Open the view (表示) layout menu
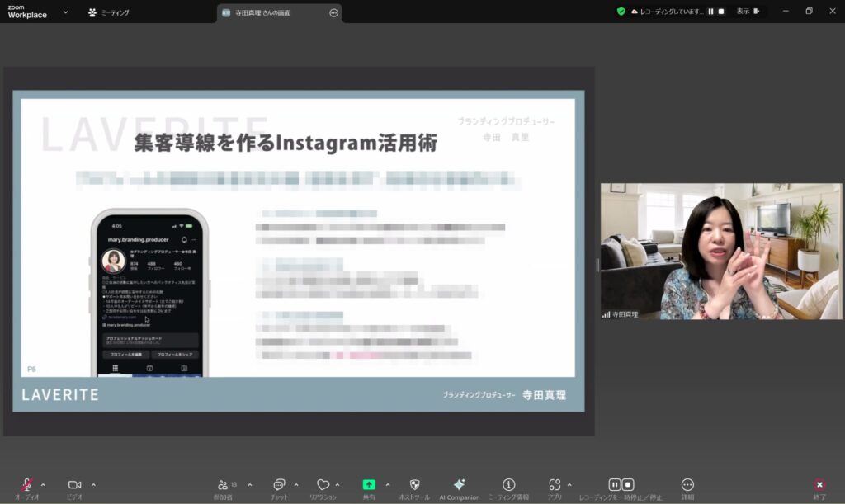The height and width of the screenshot is (504, 845). coord(748,12)
